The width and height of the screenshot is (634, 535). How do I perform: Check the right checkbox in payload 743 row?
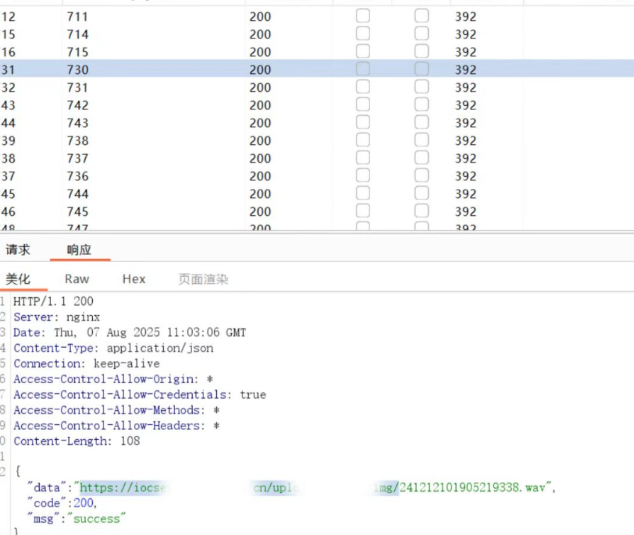421,122
